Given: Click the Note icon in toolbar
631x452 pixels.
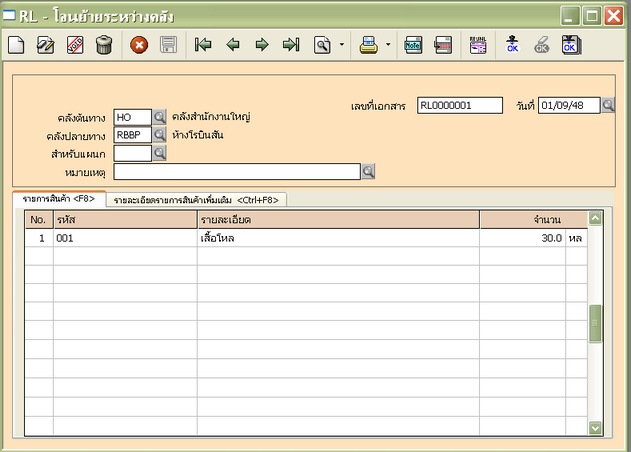Looking at the screenshot, I should [x=413, y=45].
